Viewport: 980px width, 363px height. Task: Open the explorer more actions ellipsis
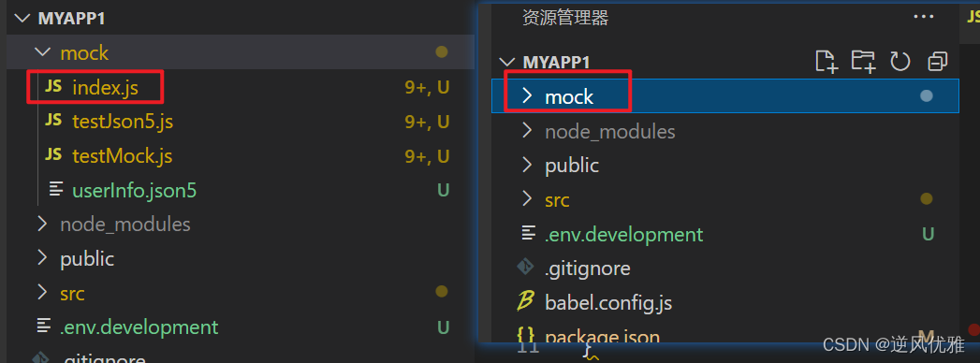click(x=923, y=17)
